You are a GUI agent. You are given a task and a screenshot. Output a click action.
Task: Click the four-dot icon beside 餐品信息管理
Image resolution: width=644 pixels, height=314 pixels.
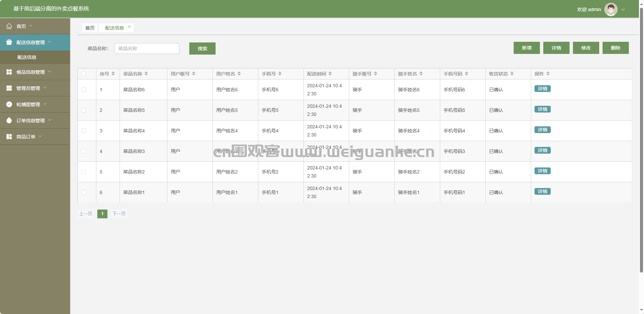[x=9, y=72]
